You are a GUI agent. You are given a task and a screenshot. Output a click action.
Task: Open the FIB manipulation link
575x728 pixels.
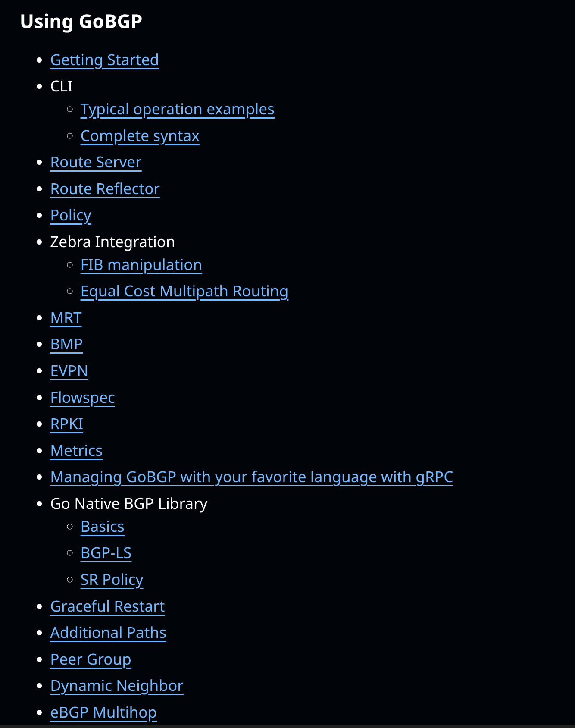[x=141, y=265]
